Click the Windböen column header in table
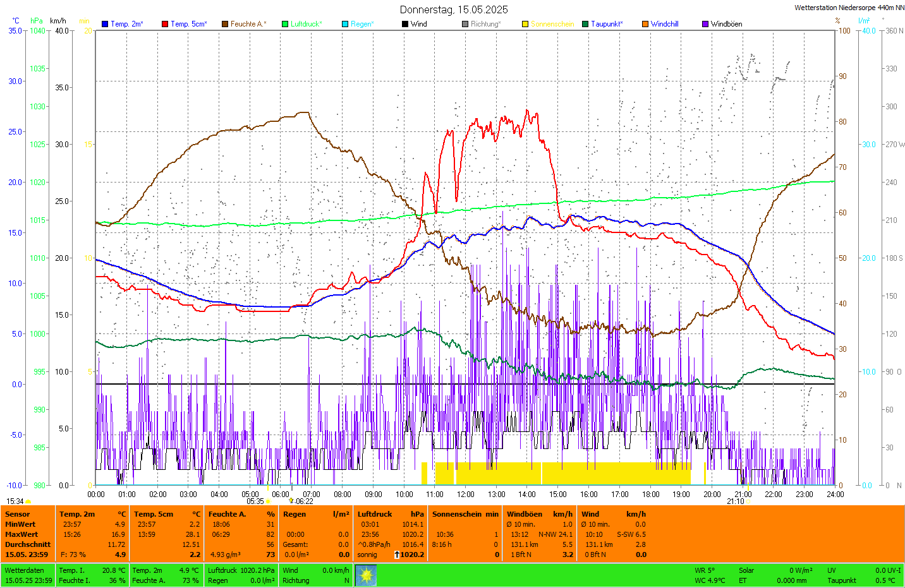 (524, 514)
